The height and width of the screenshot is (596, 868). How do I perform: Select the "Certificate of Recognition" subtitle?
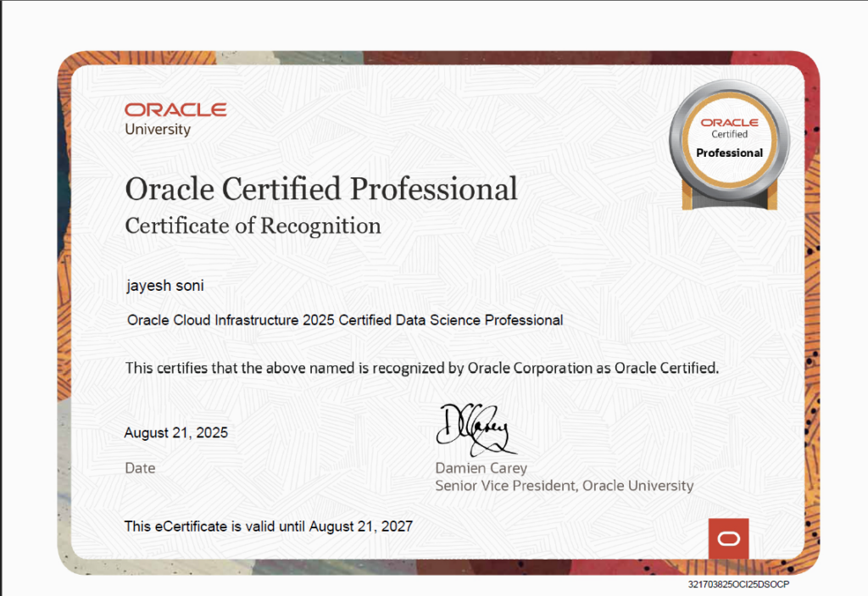[x=253, y=226]
